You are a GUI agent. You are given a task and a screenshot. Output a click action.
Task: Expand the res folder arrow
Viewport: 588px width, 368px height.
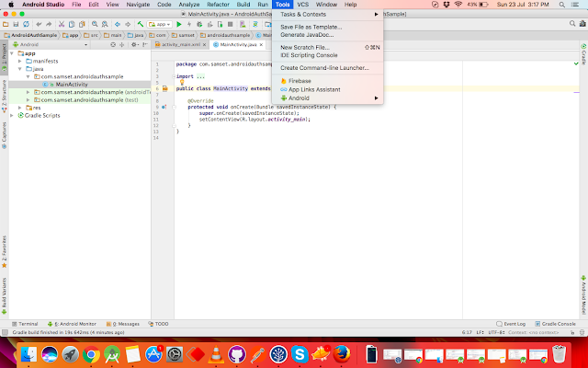coord(20,108)
